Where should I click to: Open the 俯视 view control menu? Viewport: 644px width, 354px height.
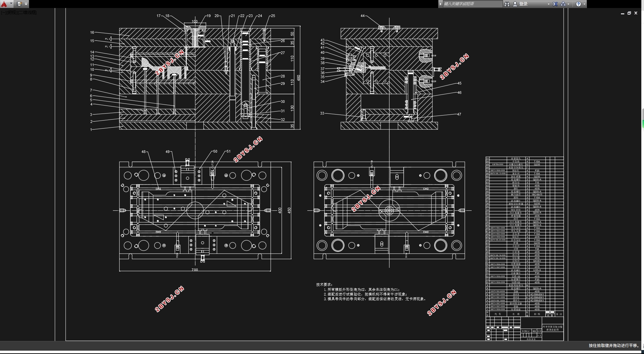[x=12, y=12]
